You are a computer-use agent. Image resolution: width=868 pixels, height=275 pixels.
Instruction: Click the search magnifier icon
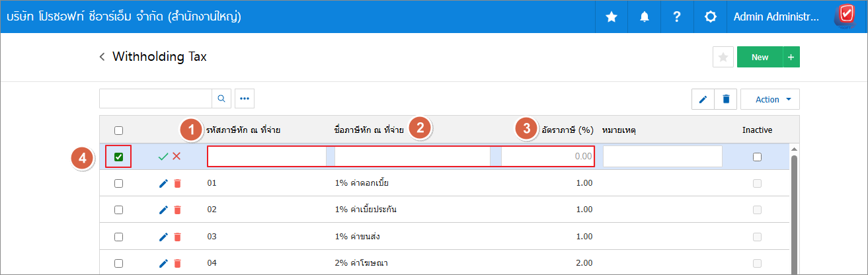click(x=221, y=99)
